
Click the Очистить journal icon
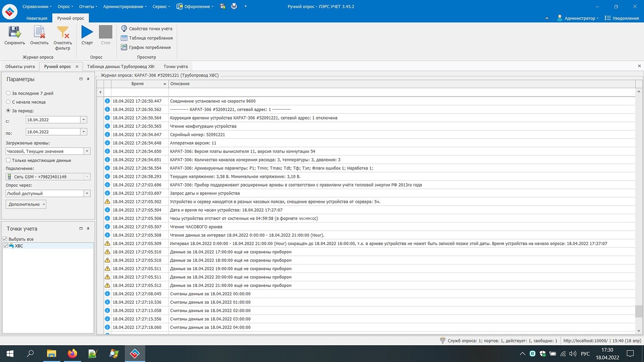[x=39, y=32]
